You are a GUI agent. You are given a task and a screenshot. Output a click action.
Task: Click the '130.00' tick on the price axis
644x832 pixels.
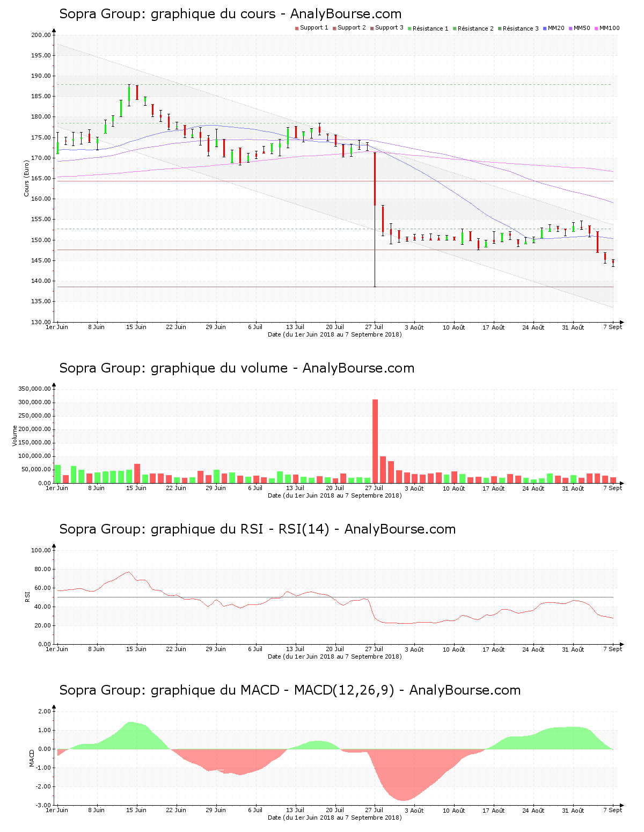(x=41, y=322)
